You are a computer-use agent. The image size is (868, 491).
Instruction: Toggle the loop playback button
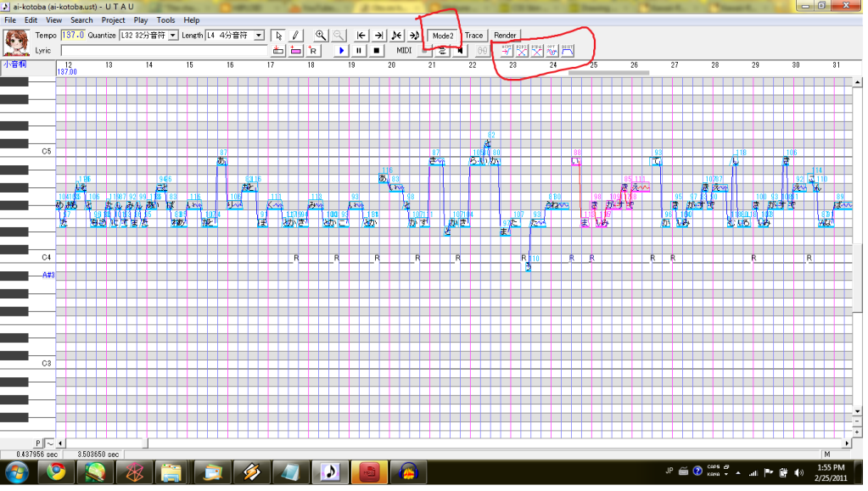tap(443, 51)
